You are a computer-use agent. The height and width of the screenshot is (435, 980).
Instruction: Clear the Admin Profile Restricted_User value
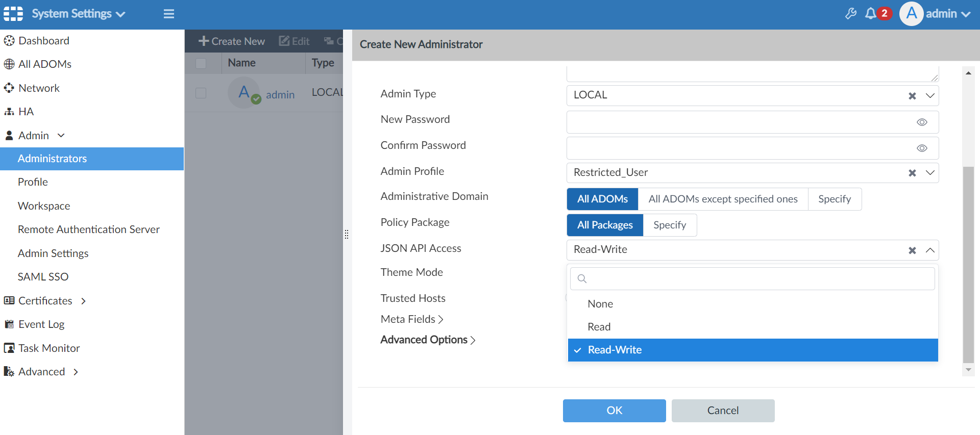coord(912,173)
